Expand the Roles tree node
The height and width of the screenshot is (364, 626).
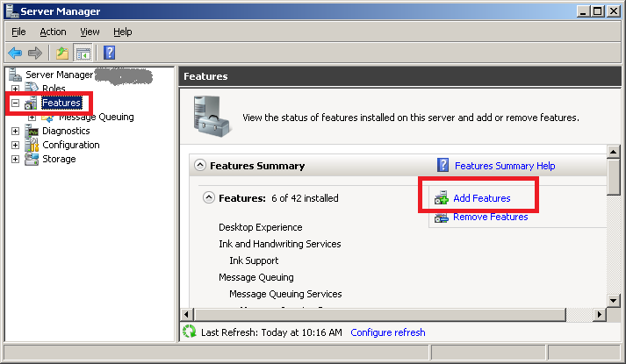pos(15,89)
